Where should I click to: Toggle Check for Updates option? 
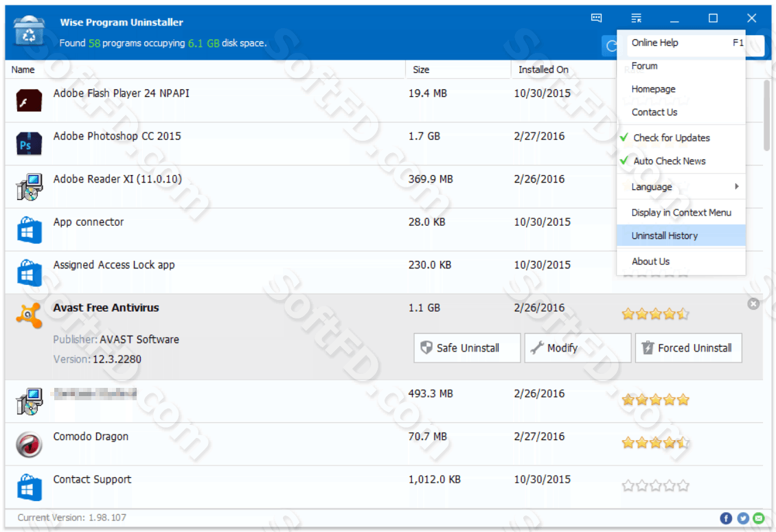point(681,137)
